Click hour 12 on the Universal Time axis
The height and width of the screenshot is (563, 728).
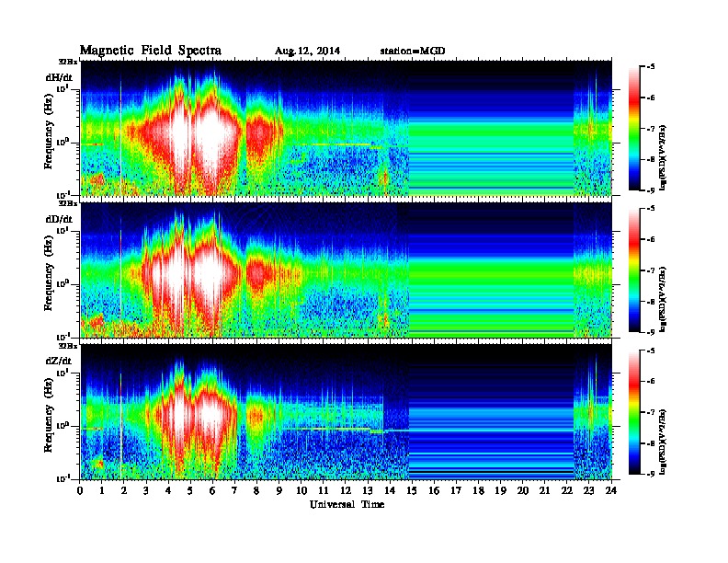(x=346, y=490)
